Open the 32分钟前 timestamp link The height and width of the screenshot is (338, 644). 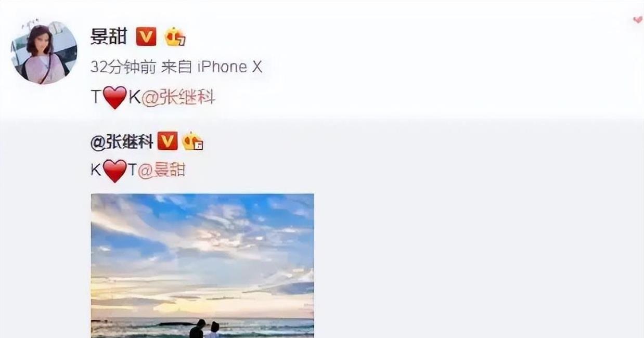click(122, 67)
